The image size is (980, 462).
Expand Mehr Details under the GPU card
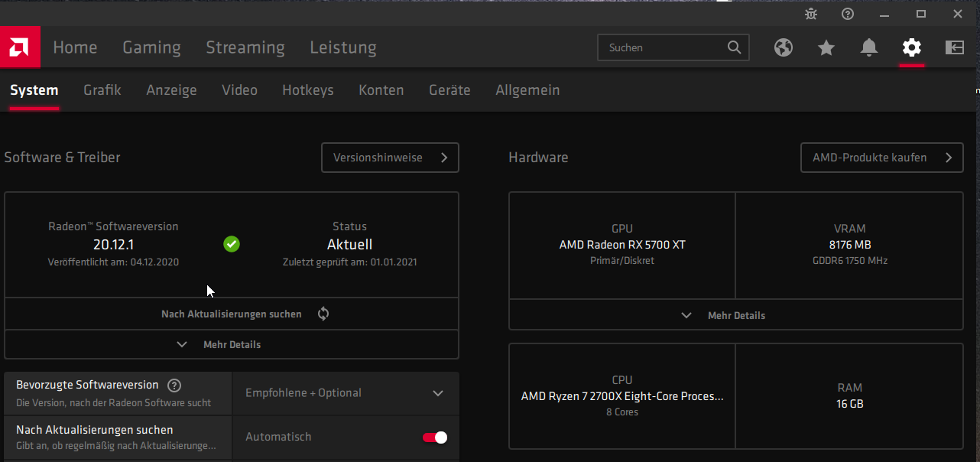pos(736,315)
